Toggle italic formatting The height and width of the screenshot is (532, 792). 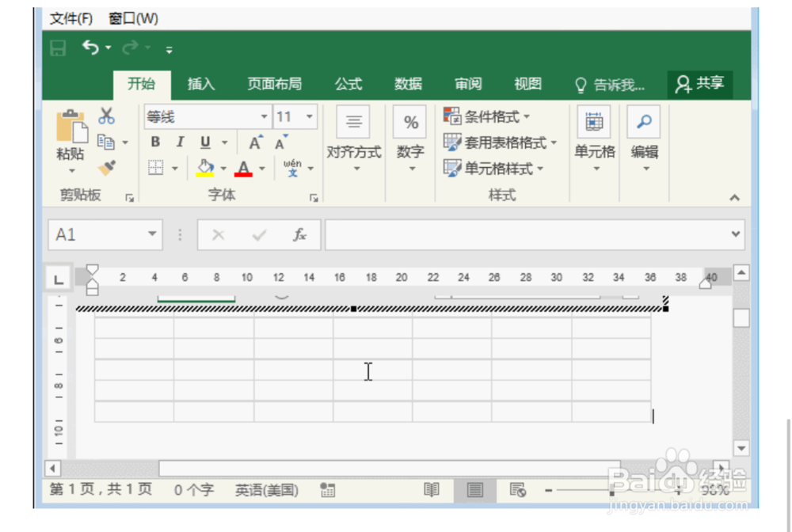180,142
